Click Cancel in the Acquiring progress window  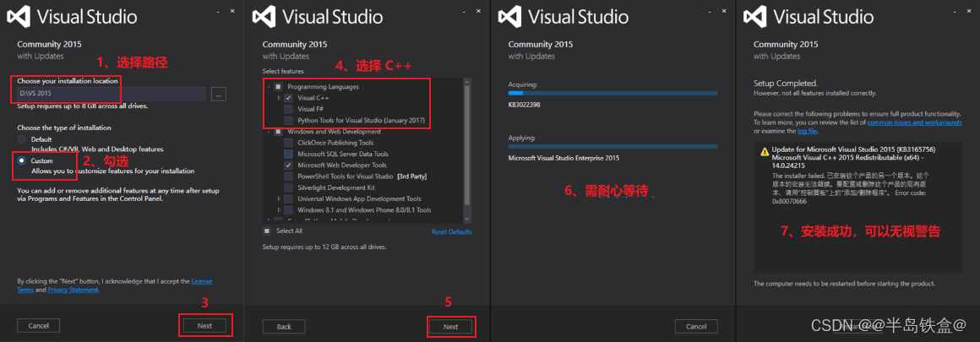click(x=696, y=326)
